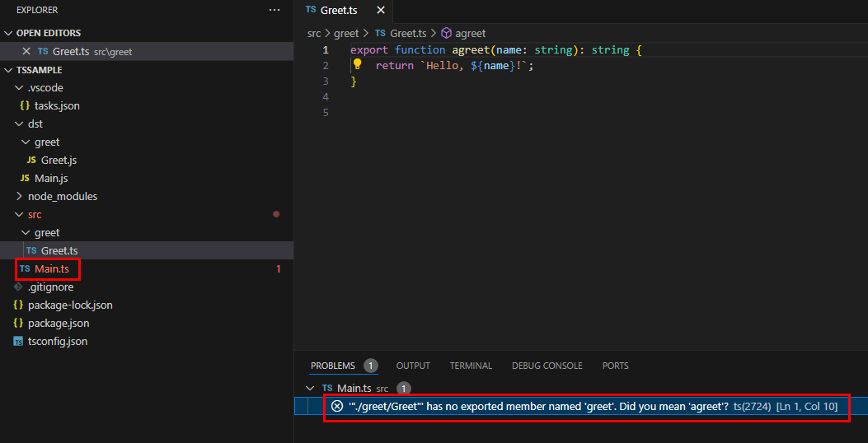Open tsconfig.json in explorer

(58, 341)
